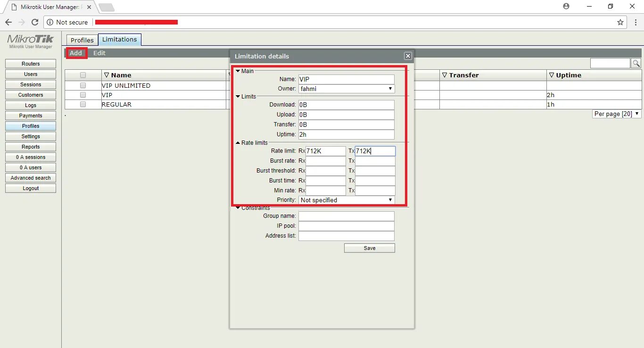Click the Uptime field 2h

[347, 134]
